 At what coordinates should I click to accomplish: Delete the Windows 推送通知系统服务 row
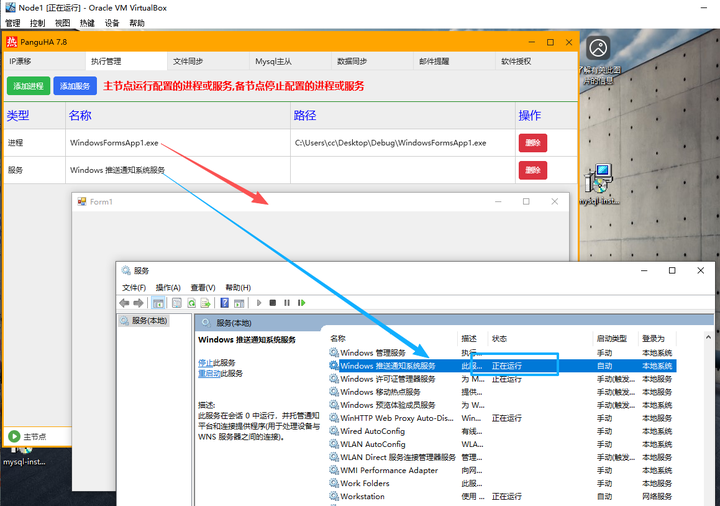[x=533, y=170]
